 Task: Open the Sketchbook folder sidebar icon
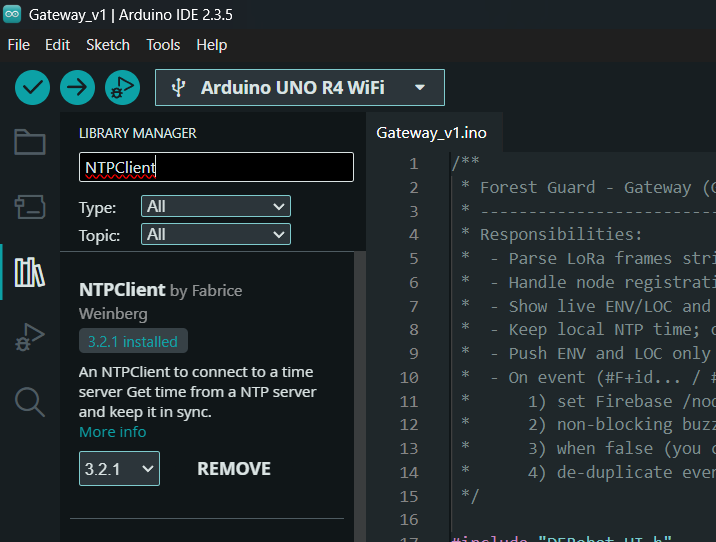(30, 142)
